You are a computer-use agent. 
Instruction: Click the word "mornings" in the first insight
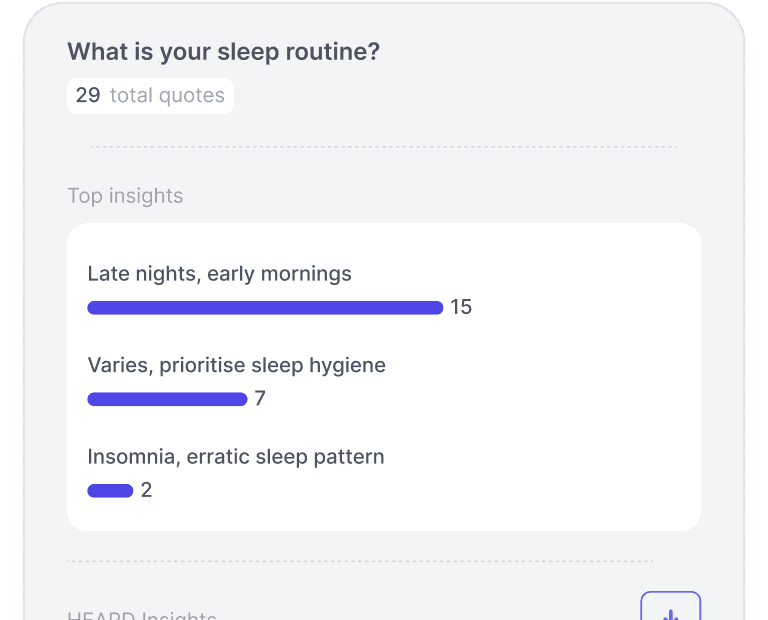click(x=306, y=275)
